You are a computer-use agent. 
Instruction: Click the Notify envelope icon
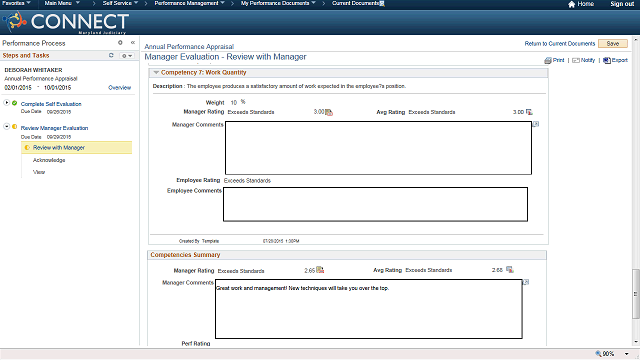point(576,60)
